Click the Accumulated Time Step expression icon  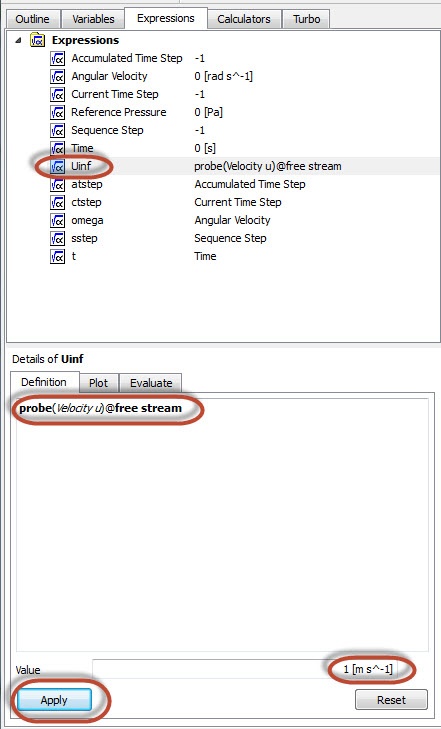58,59
